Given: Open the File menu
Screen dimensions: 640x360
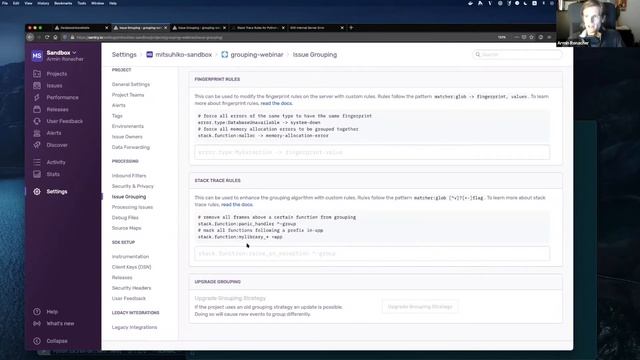Looking at the screenshot, I should point(5,3).
